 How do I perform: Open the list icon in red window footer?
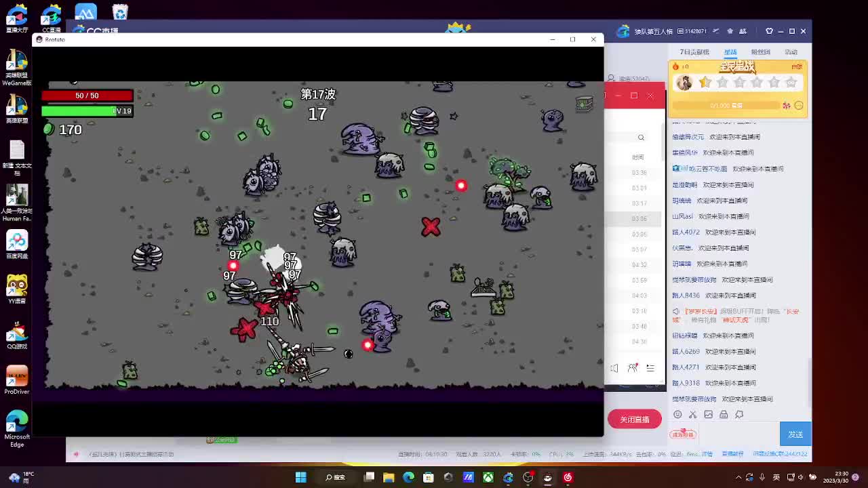[x=650, y=368]
